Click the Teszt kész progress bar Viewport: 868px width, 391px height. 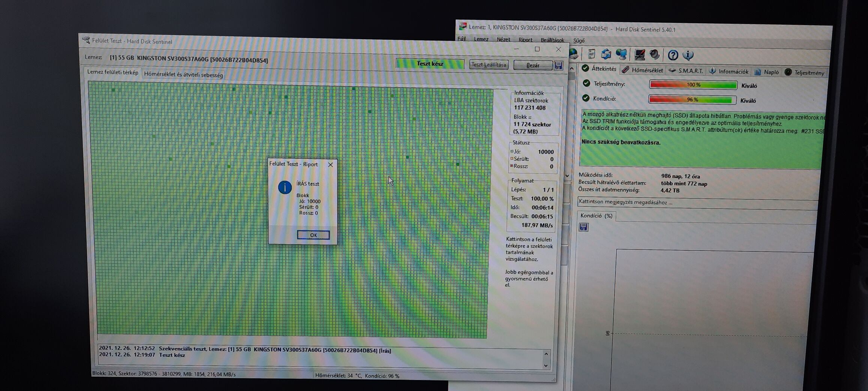click(x=430, y=64)
